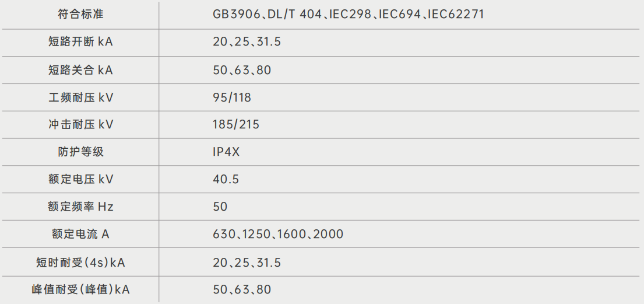Click the 额定频率 Hz label
644x304 pixels.
click(x=80, y=207)
